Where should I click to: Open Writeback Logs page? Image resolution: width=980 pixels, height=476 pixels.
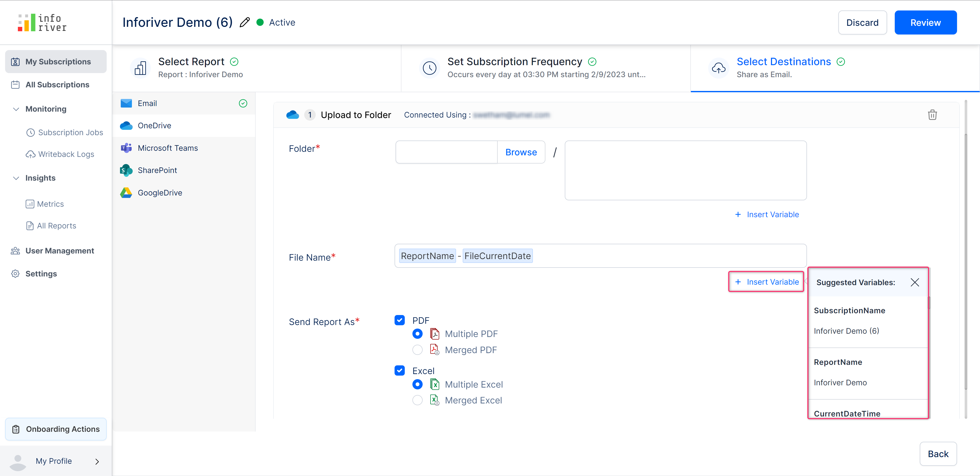66,154
